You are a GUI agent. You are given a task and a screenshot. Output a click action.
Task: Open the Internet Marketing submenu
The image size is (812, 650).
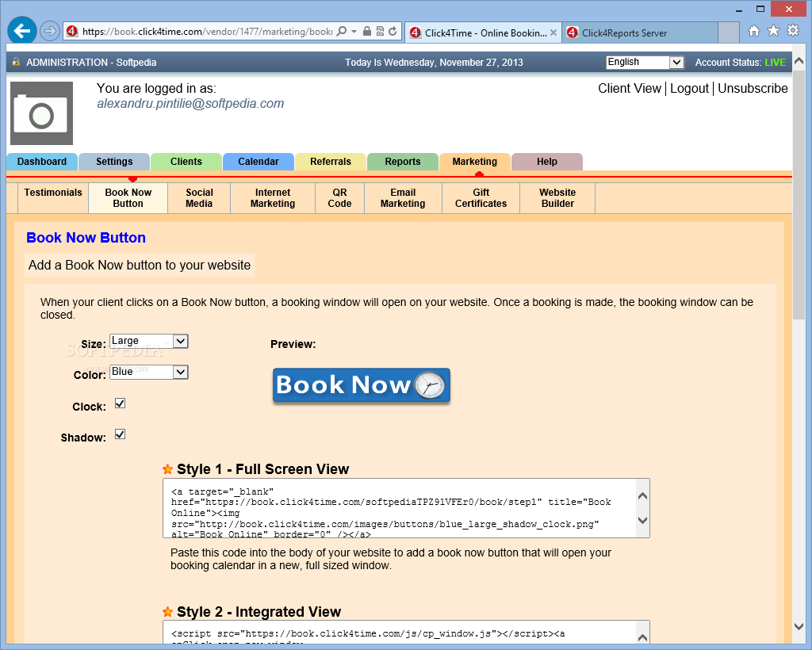coord(273,197)
